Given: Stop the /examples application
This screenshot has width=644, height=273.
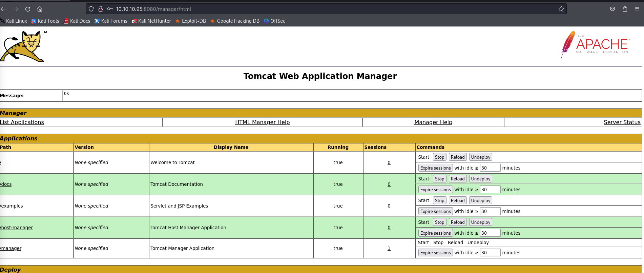Looking at the screenshot, I should (x=439, y=200).
